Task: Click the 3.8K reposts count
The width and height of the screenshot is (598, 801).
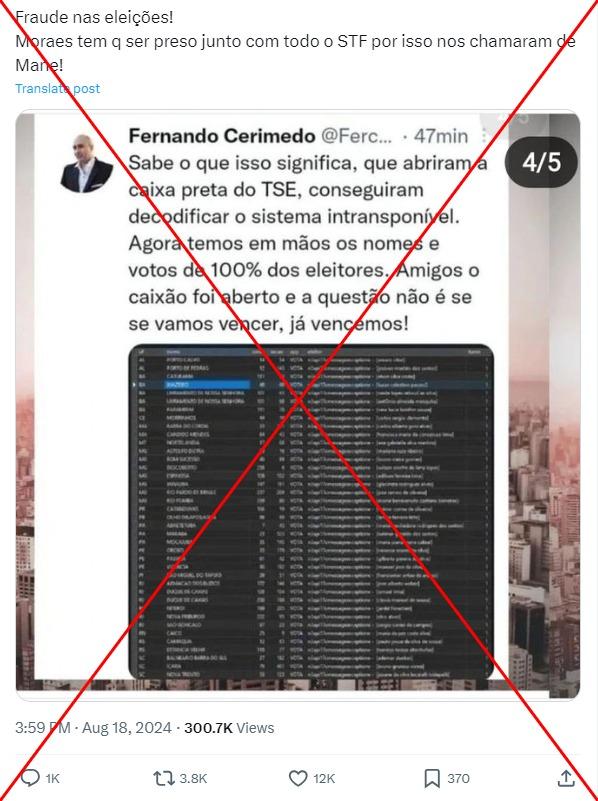Action: (x=193, y=779)
